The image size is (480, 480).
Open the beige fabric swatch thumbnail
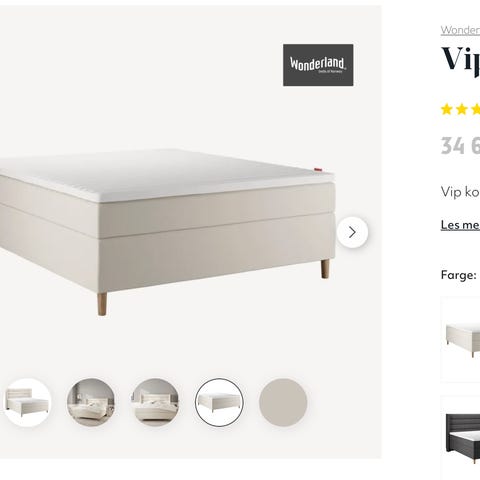pos(283,402)
